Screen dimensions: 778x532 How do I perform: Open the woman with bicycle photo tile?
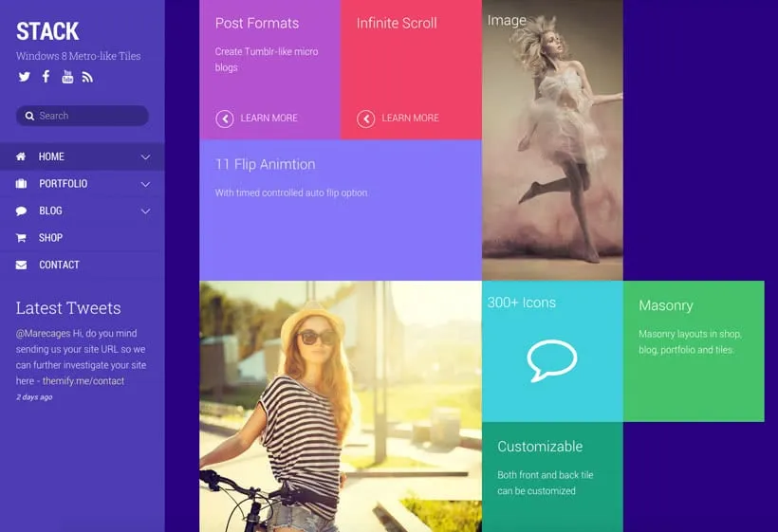click(x=341, y=407)
